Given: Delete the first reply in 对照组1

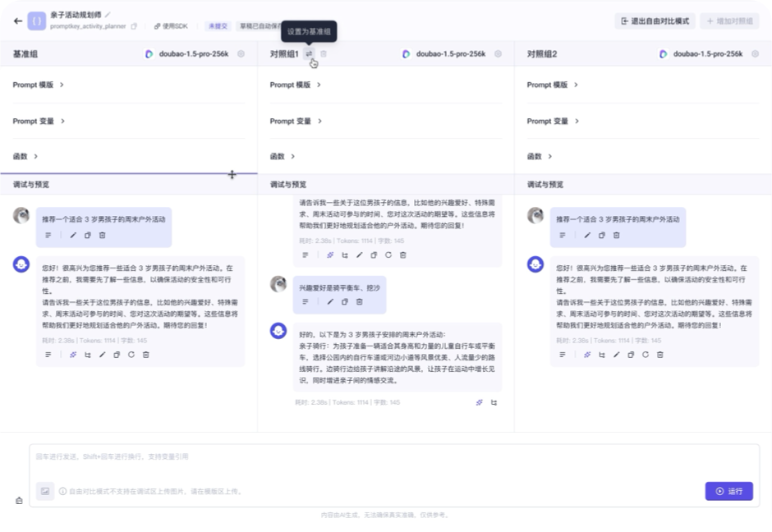Looking at the screenshot, I should click(403, 255).
